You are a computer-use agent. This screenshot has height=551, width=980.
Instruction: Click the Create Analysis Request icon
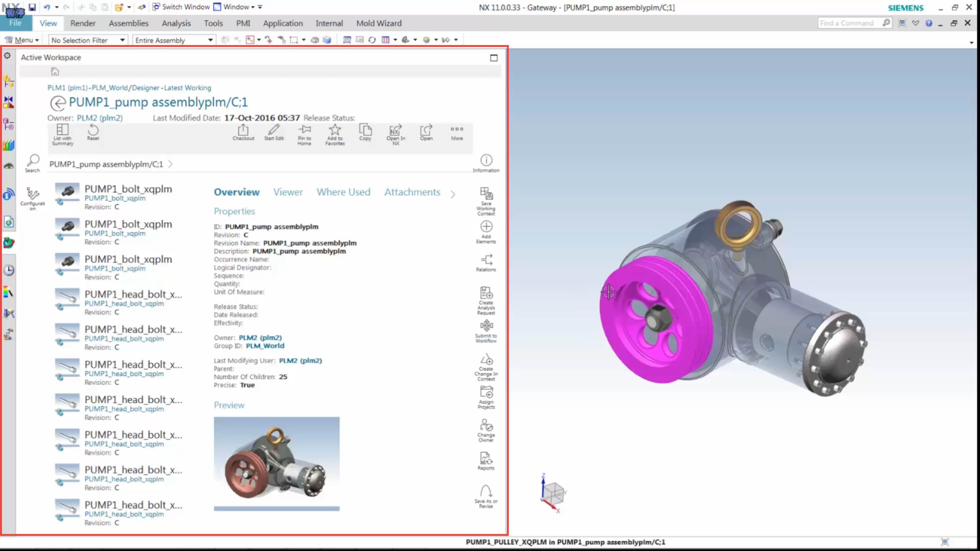pos(486,300)
